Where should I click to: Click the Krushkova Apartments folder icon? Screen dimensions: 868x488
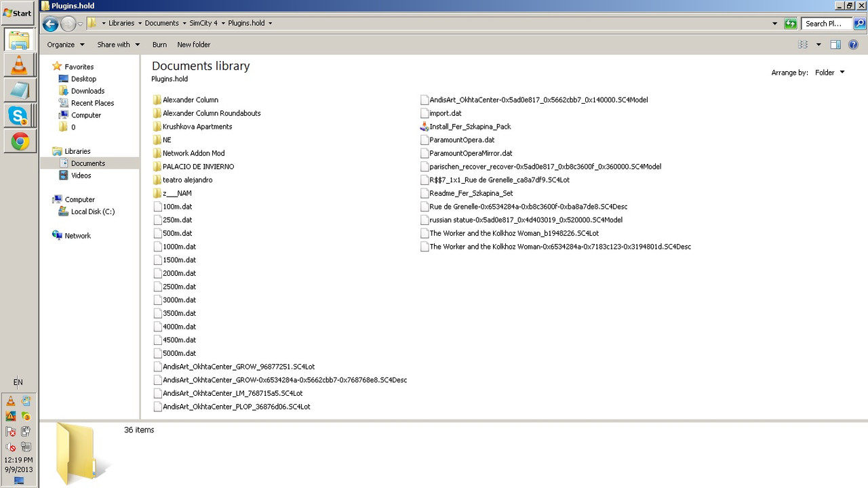pos(157,127)
